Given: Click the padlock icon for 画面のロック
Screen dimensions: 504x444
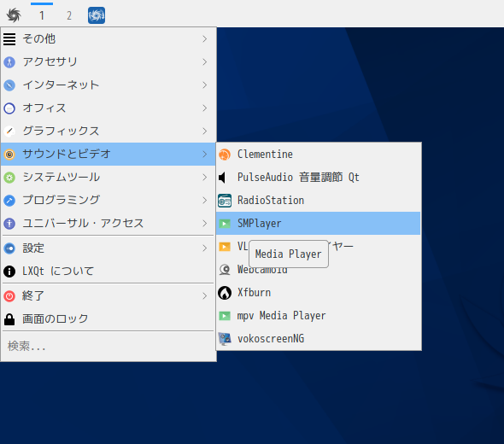Looking at the screenshot, I should click(9, 319).
